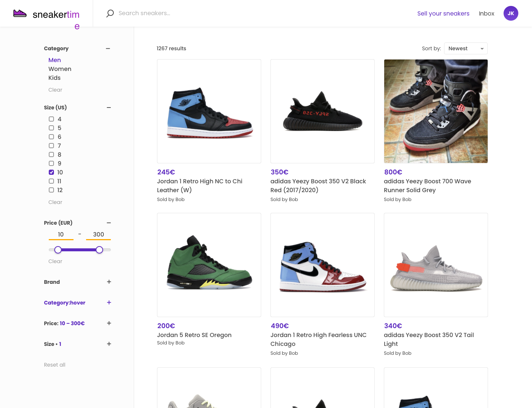This screenshot has width=532, height=408.
Task: Open the Jordan 5 Retro SE Oregon thumbnail
Action: click(x=209, y=265)
